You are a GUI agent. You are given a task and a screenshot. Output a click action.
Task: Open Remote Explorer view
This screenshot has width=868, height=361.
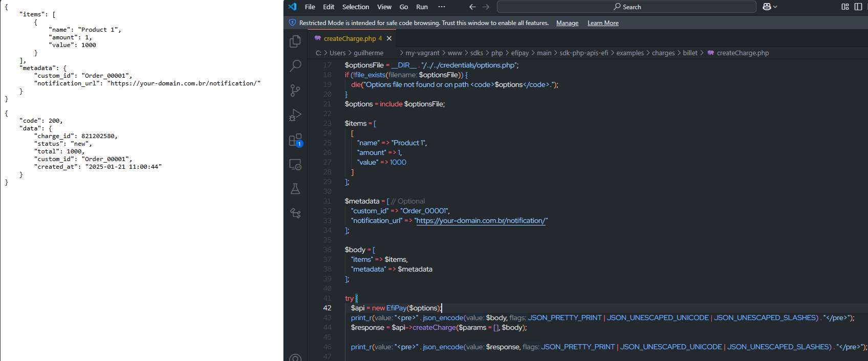295,165
